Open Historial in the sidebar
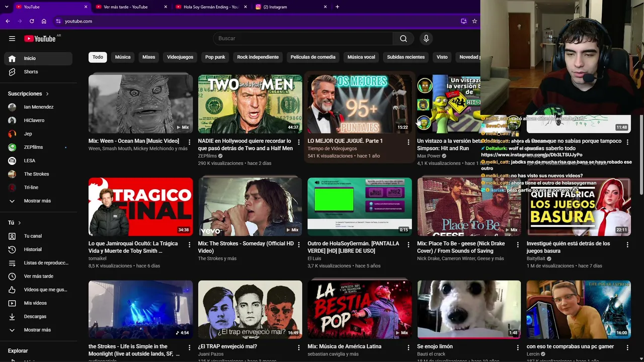Viewport: 644px width, 362px height. (x=38, y=249)
